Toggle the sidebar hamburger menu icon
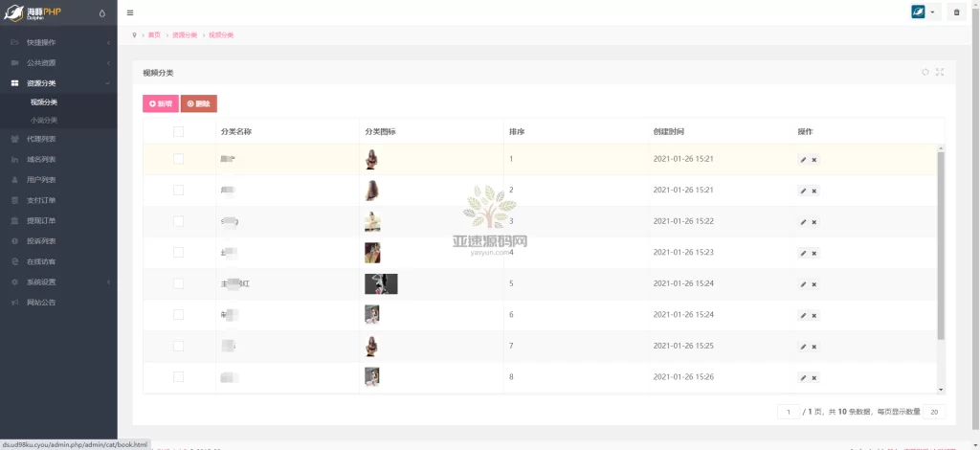The width and height of the screenshot is (980, 450). tap(130, 12)
